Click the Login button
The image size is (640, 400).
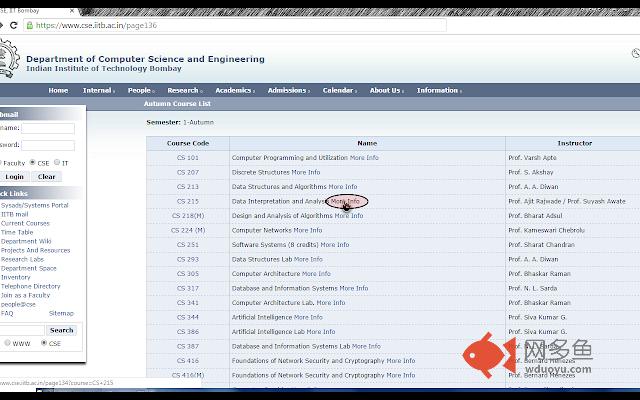click(14, 177)
